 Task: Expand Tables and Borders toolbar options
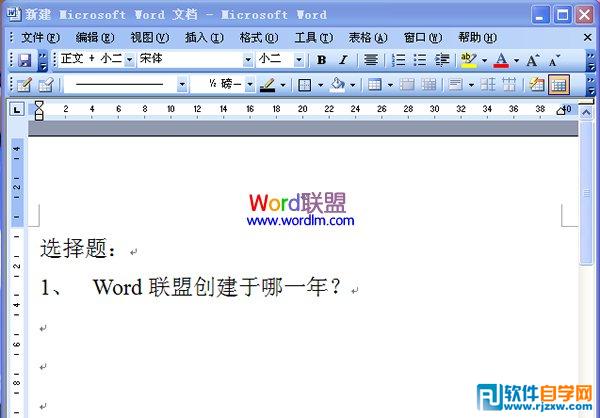591,85
